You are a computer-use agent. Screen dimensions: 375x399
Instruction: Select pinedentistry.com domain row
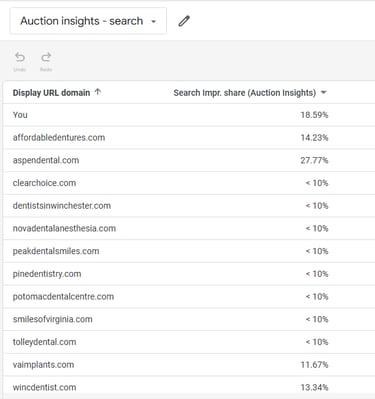click(x=189, y=274)
